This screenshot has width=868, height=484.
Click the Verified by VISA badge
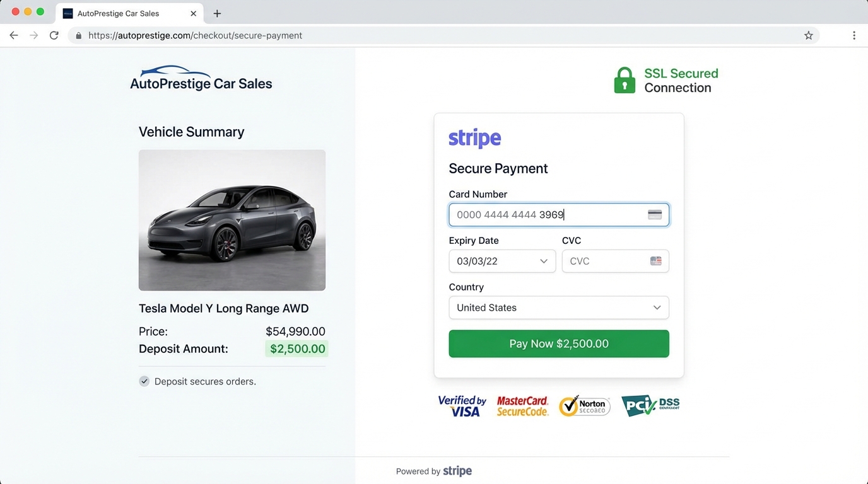coord(462,405)
